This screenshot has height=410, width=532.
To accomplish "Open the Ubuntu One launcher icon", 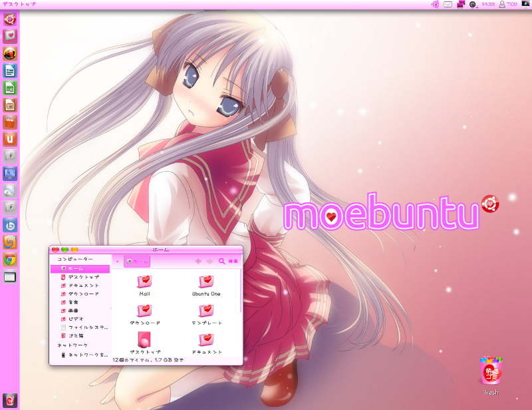I will pos(10,139).
